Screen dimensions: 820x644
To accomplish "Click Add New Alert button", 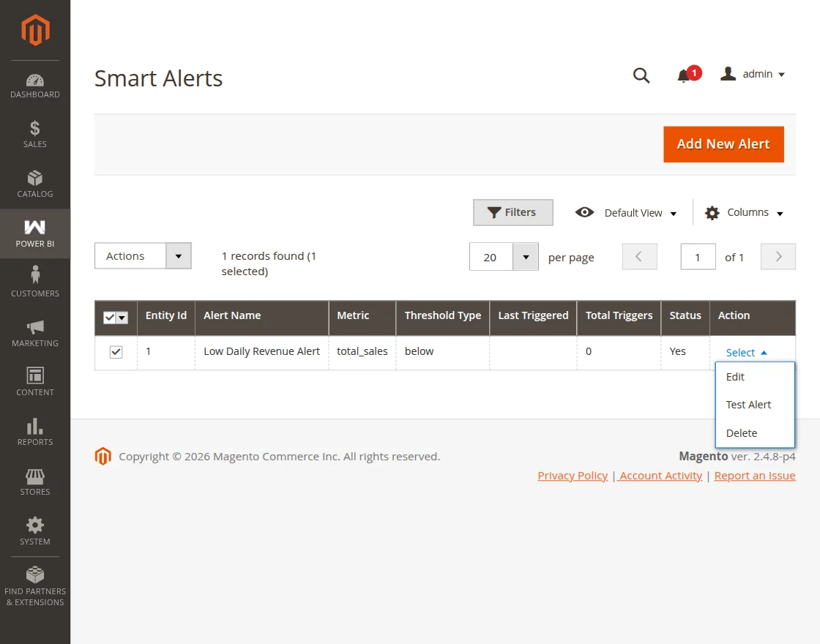I will (x=723, y=144).
